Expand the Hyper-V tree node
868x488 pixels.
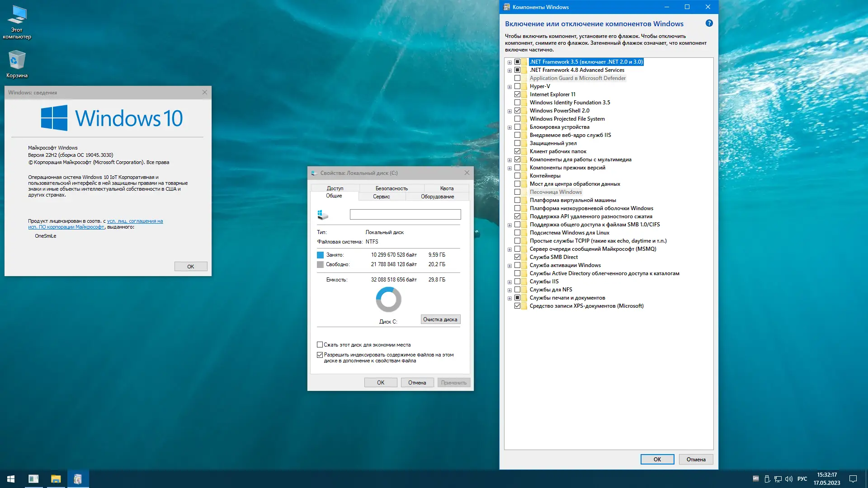pyautogui.click(x=509, y=87)
